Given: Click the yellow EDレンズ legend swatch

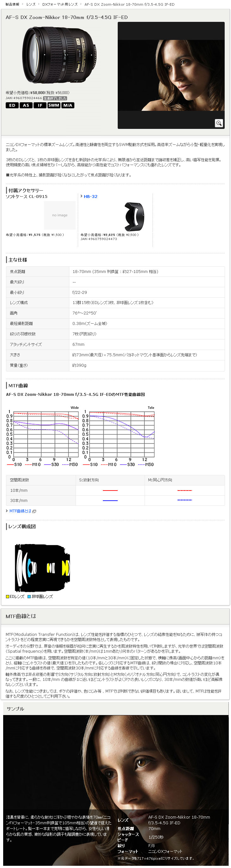Looking at the screenshot, I should [x=7, y=597].
